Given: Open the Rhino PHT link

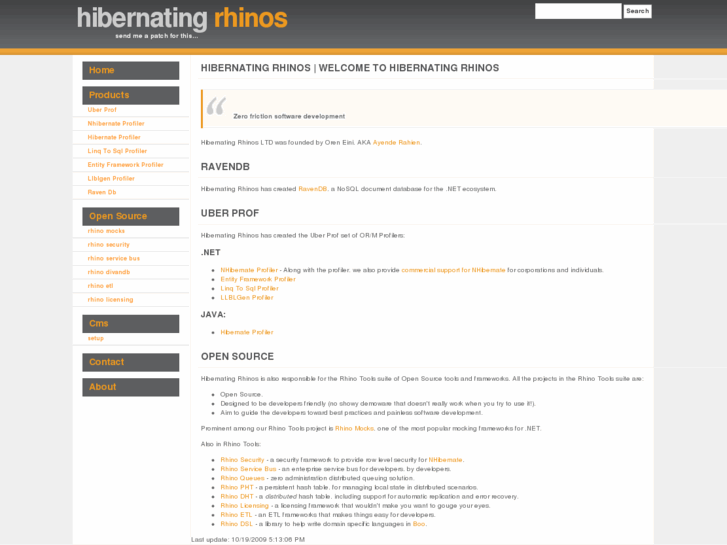Looking at the screenshot, I should point(237,487).
